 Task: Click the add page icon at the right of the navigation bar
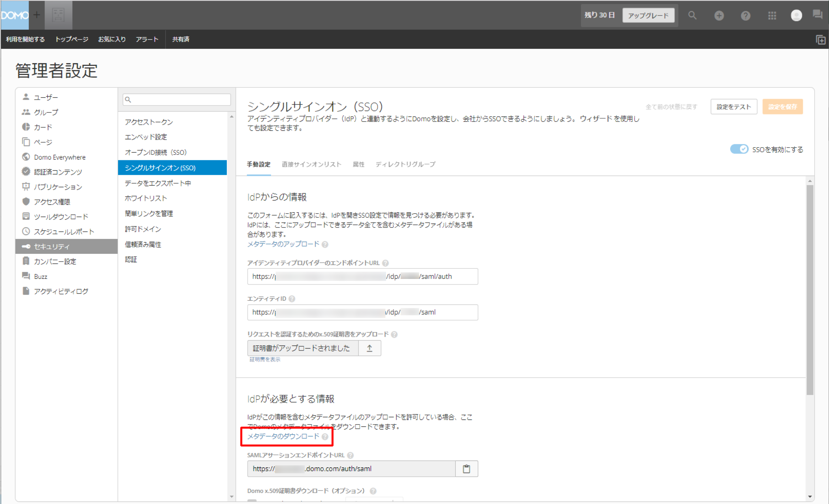tap(821, 40)
